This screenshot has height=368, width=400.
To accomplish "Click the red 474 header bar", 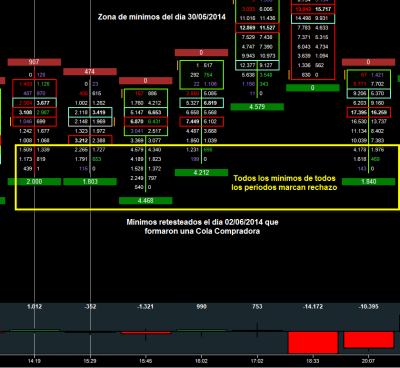I will tap(90, 72).
